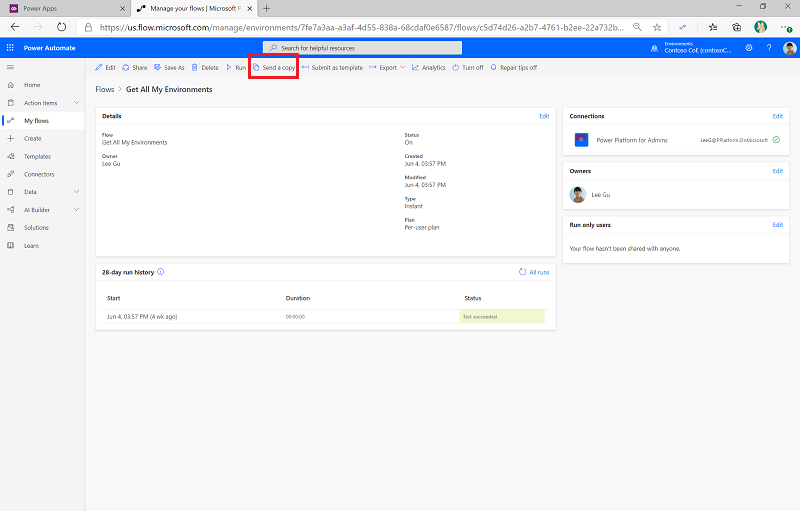The width and height of the screenshot is (800, 511).
Task: Open Analytics for this flow
Action: pyautogui.click(x=429, y=67)
